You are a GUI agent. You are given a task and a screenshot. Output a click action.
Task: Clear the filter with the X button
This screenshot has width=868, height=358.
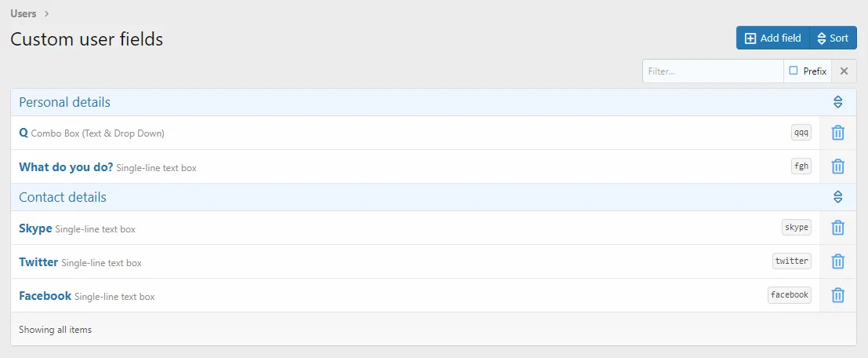tap(844, 71)
